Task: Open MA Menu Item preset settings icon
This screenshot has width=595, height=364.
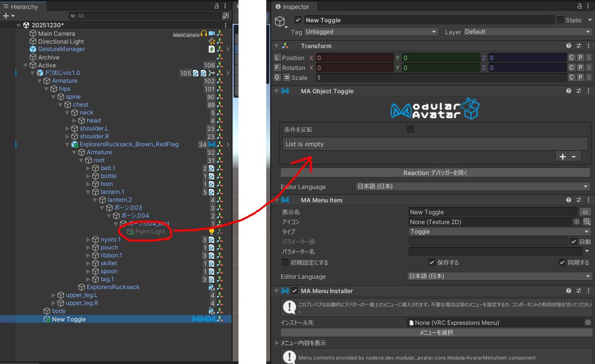Action: click(578, 200)
